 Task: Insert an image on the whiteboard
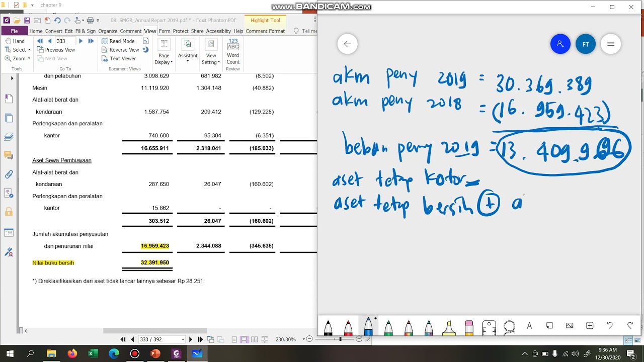(570, 326)
